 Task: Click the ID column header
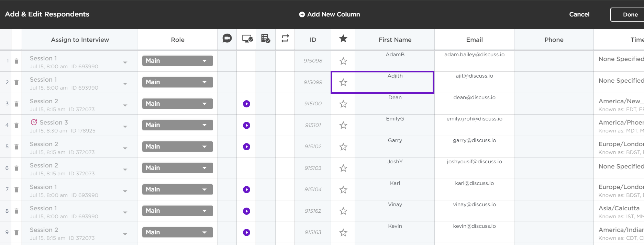click(x=313, y=40)
